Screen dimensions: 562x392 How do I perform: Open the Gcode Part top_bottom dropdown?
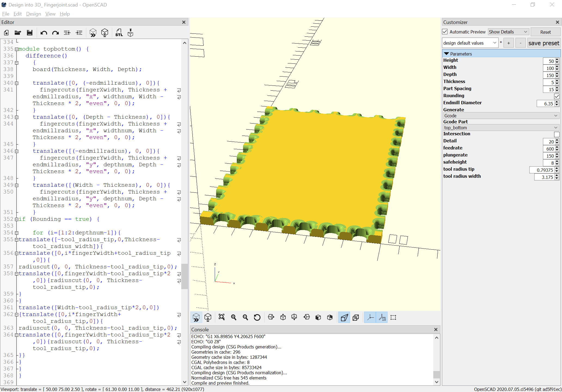tap(501, 128)
